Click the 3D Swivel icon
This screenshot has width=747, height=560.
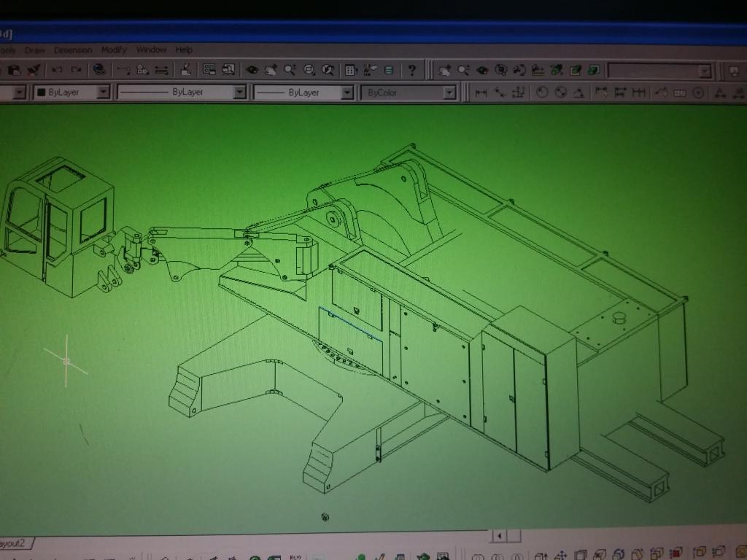click(x=519, y=71)
